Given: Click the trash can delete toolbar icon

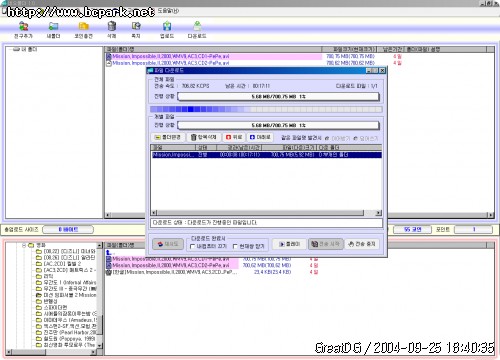Looking at the screenshot, I should 112,26.
